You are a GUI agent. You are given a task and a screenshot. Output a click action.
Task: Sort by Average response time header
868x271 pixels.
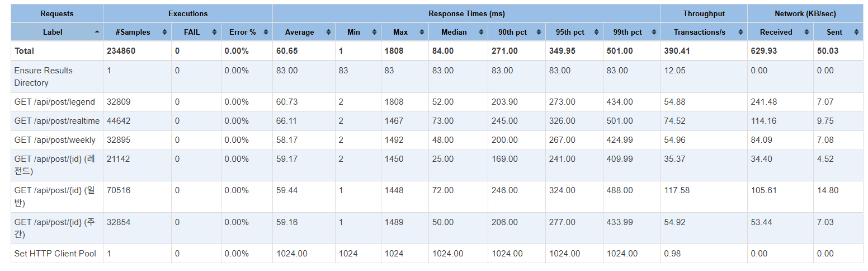304,32
